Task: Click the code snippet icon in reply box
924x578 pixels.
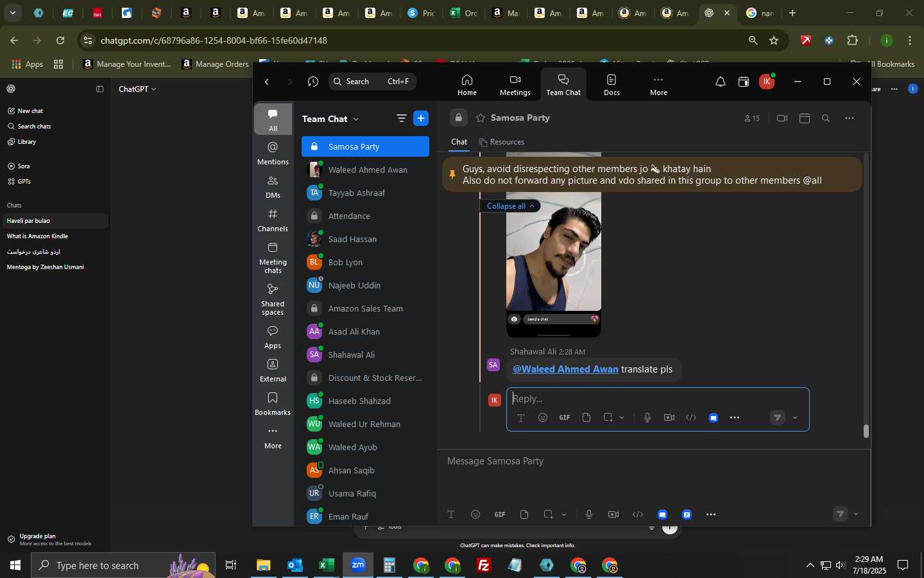Action: pyautogui.click(x=691, y=418)
